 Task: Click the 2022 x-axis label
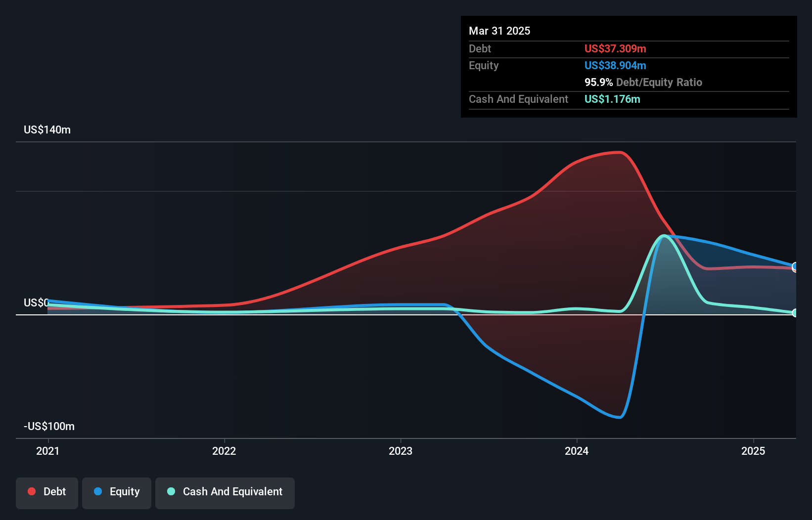[224, 451]
